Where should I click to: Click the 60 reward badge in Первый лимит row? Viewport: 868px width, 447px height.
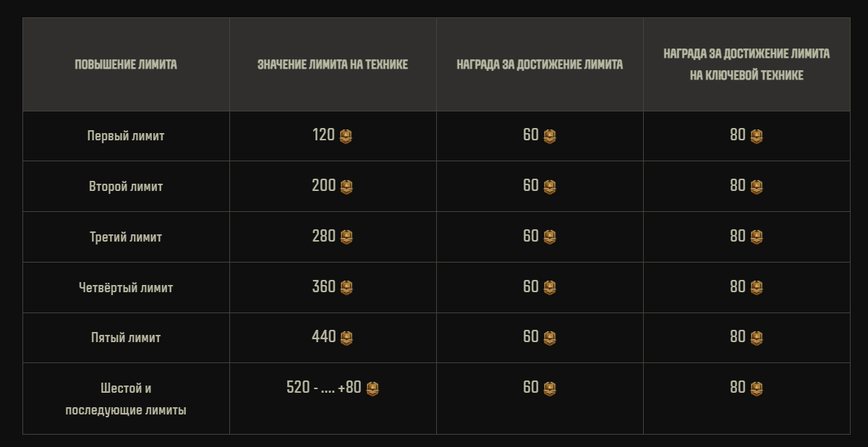[x=550, y=136]
